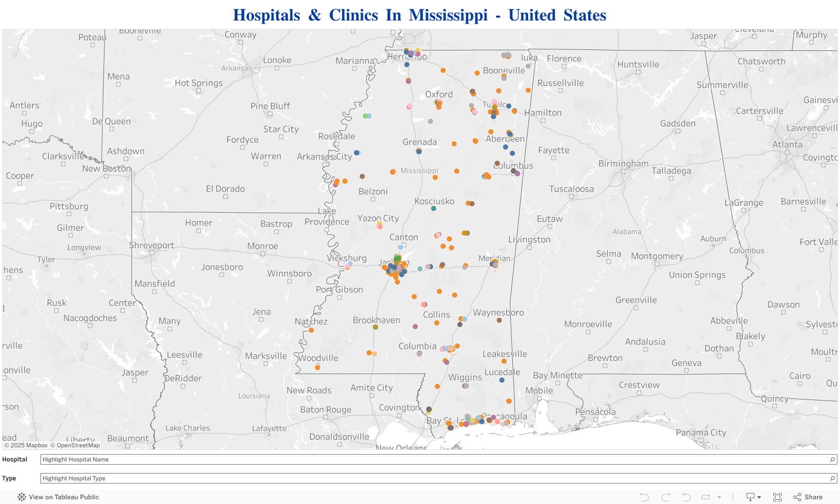The image size is (840, 504).
Task: Enter full screen mode
Action: pos(778,497)
